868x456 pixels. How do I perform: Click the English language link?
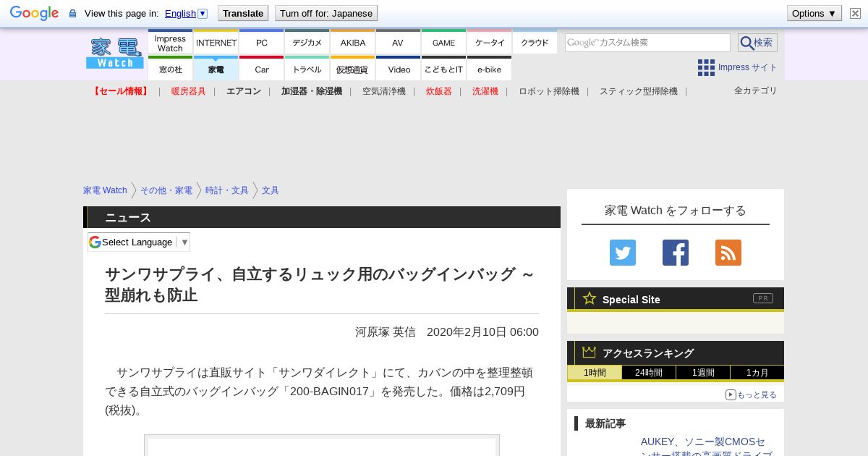(180, 13)
